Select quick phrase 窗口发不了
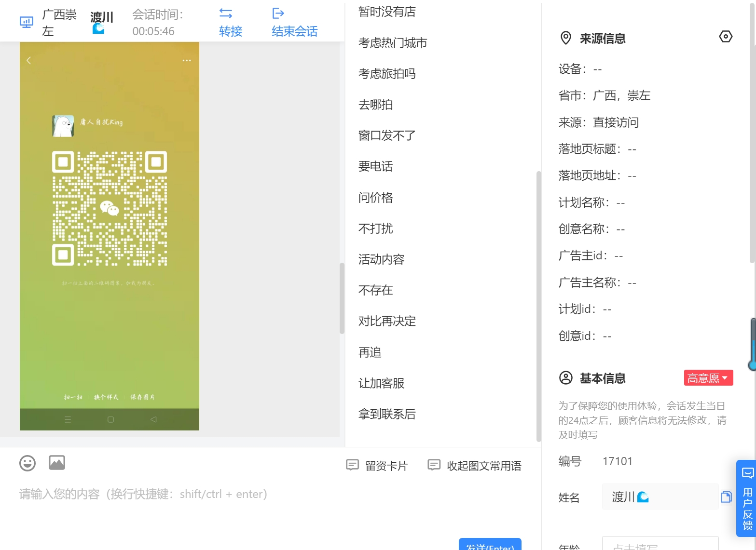 coord(387,135)
